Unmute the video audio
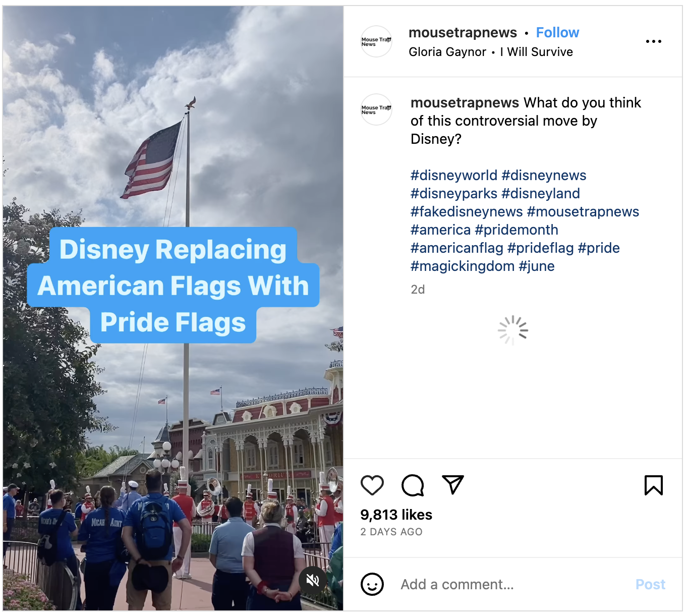The width and height of the screenshot is (687, 616). click(x=313, y=580)
